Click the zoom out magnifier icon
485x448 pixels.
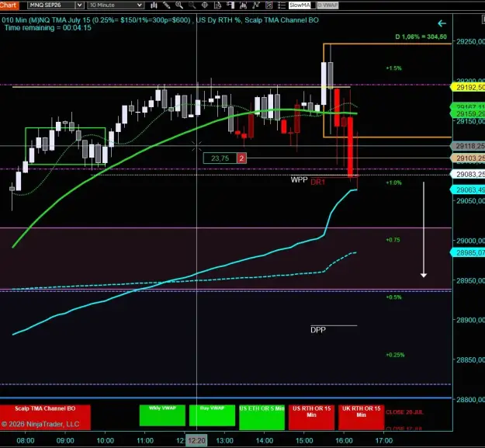click(x=192, y=5)
